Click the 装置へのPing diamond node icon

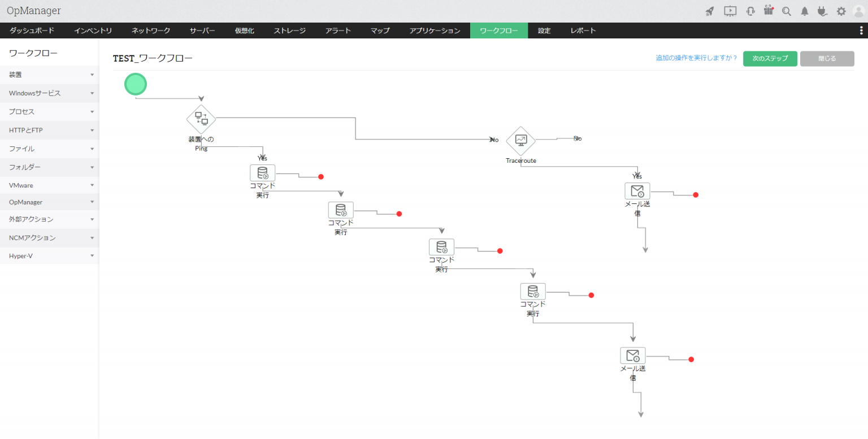click(x=201, y=119)
